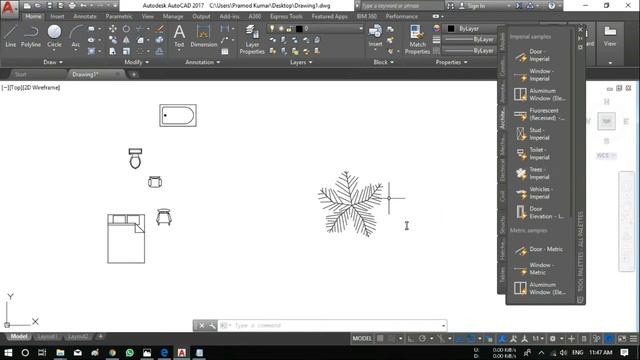640x360 pixels.
Task: Expand the Block panel
Action: pyautogui.click(x=384, y=62)
